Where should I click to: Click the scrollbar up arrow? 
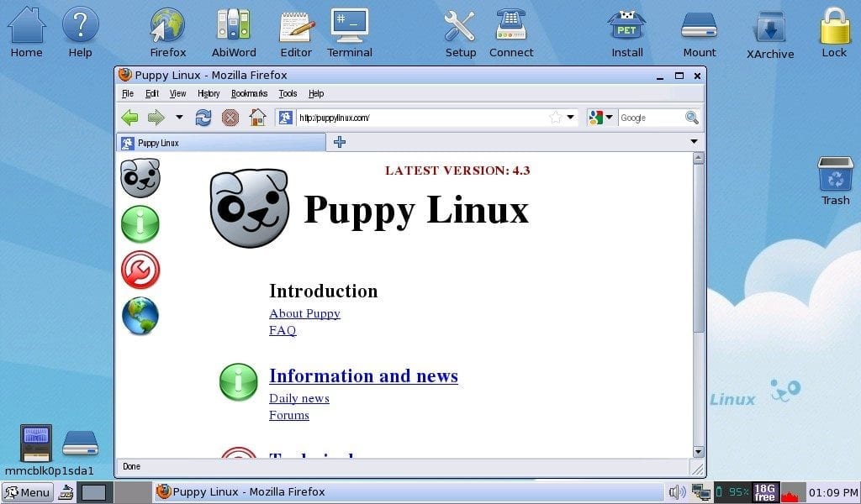698,158
